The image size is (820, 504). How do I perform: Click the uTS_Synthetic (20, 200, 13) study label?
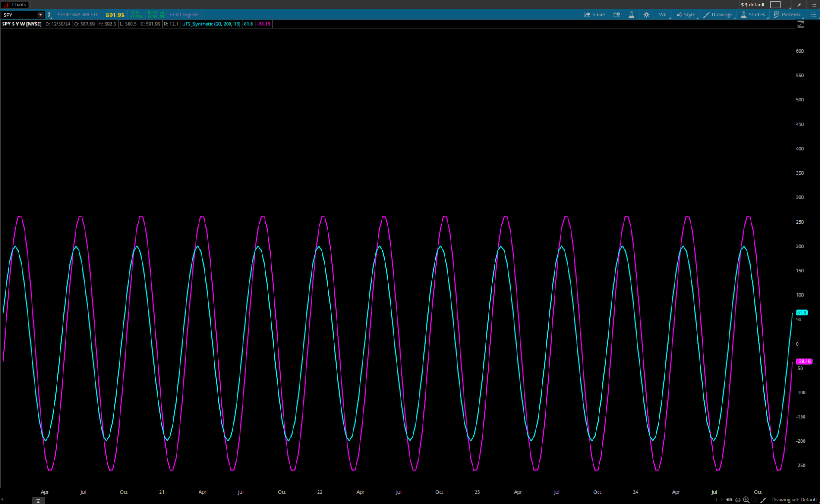coord(211,24)
